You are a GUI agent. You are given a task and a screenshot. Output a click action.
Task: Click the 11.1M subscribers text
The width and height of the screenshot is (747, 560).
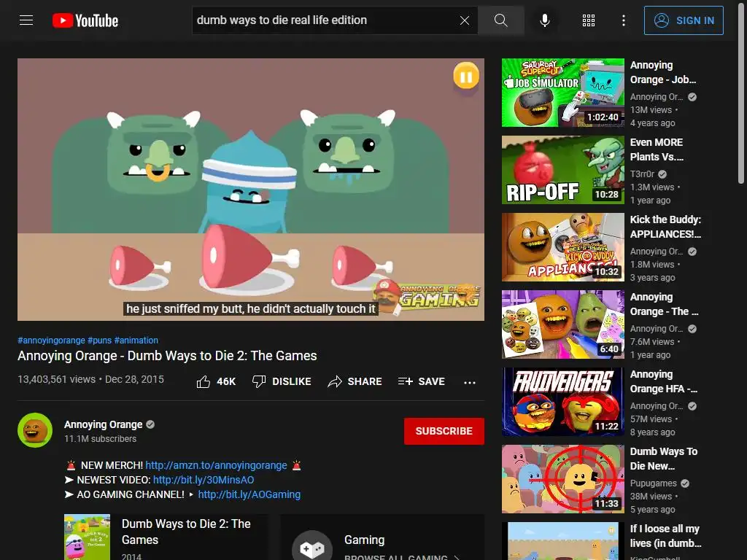(101, 438)
